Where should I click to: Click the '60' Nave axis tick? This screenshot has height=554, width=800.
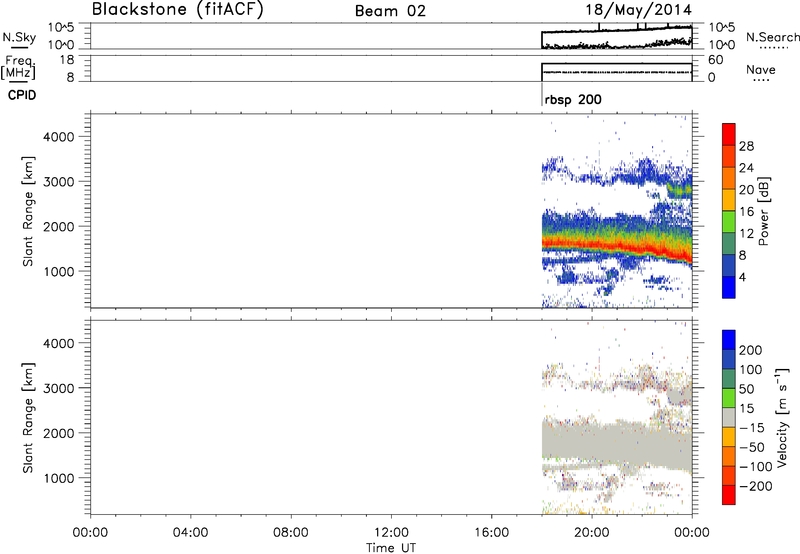tap(715, 60)
